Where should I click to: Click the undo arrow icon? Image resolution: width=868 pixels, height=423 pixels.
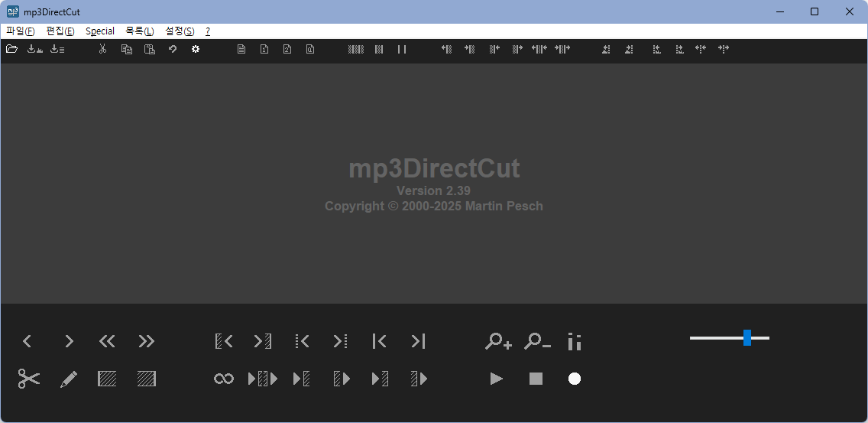coord(173,49)
